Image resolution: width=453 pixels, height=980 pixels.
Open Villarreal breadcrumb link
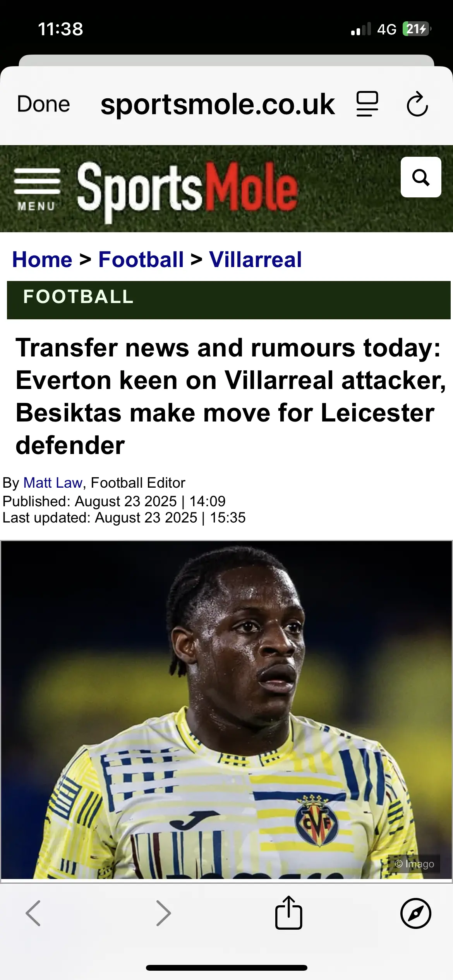click(x=255, y=259)
